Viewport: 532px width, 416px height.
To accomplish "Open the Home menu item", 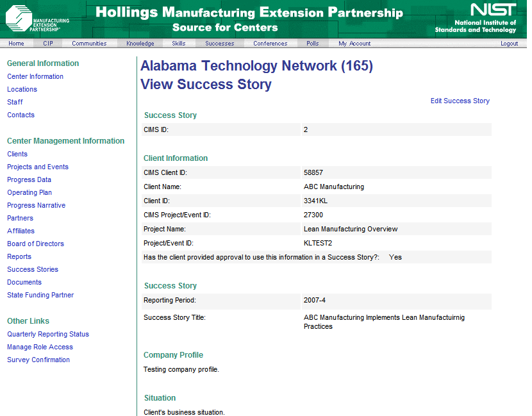I will coord(17,44).
